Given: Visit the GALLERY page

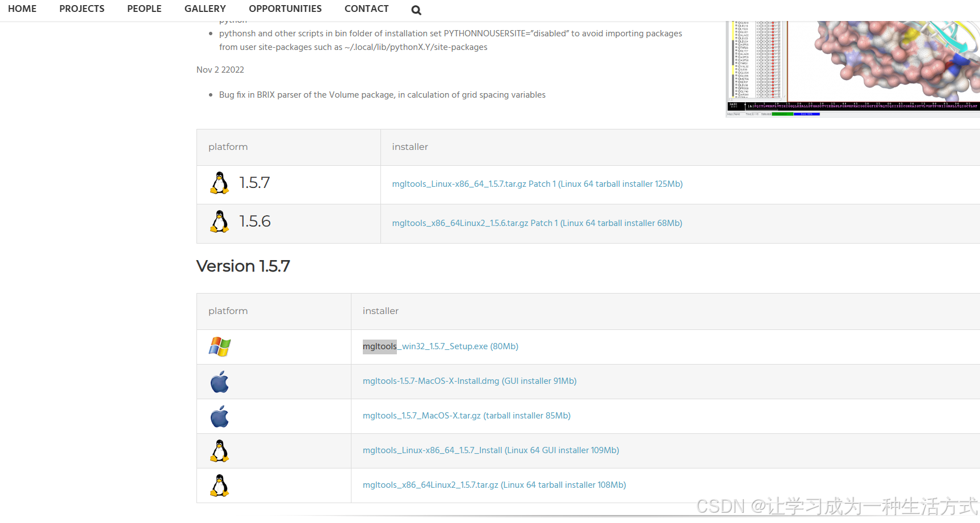Looking at the screenshot, I should (205, 9).
